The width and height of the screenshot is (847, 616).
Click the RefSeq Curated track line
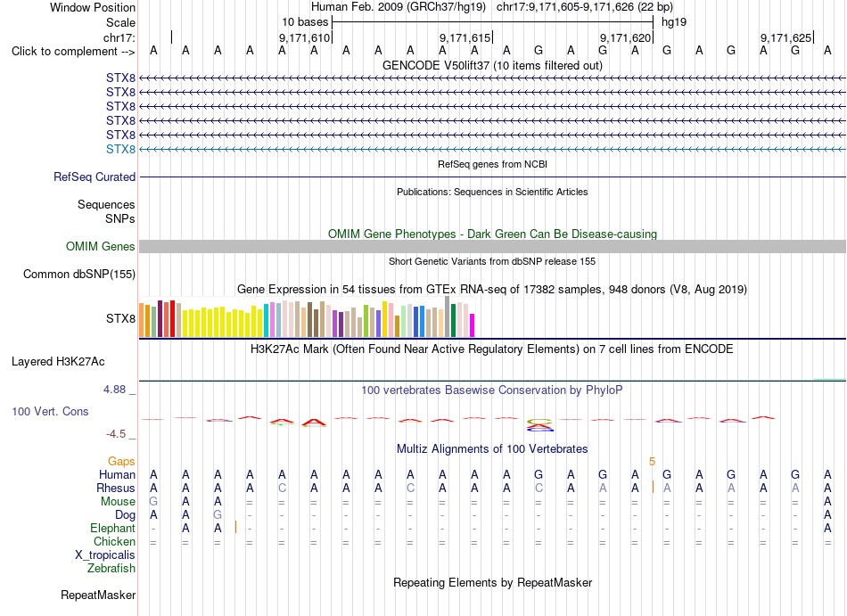(492, 177)
